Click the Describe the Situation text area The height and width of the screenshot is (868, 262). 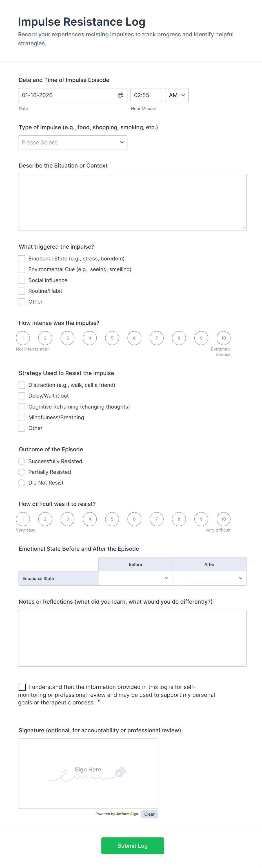[x=132, y=202]
